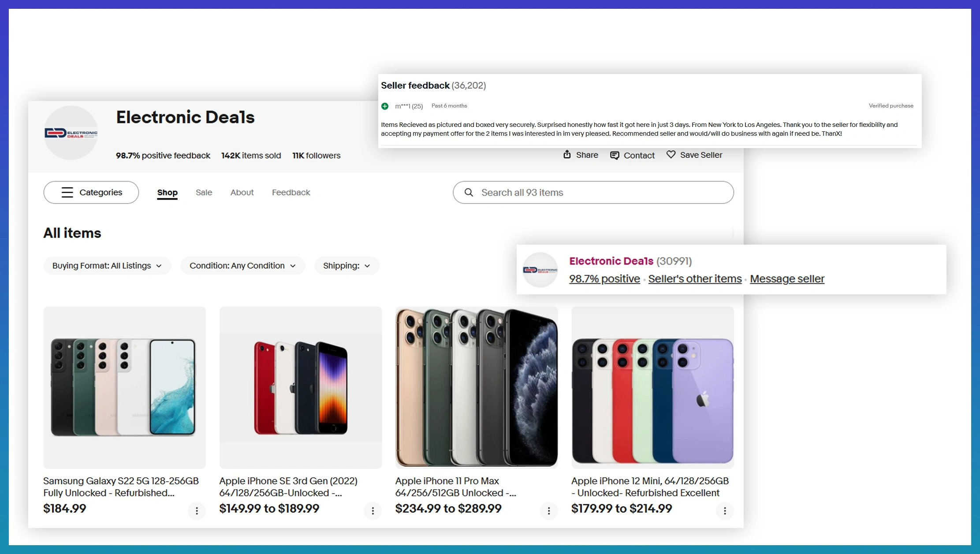
Task: Open options menu for iPhone 12 Mini
Action: point(724,511)
